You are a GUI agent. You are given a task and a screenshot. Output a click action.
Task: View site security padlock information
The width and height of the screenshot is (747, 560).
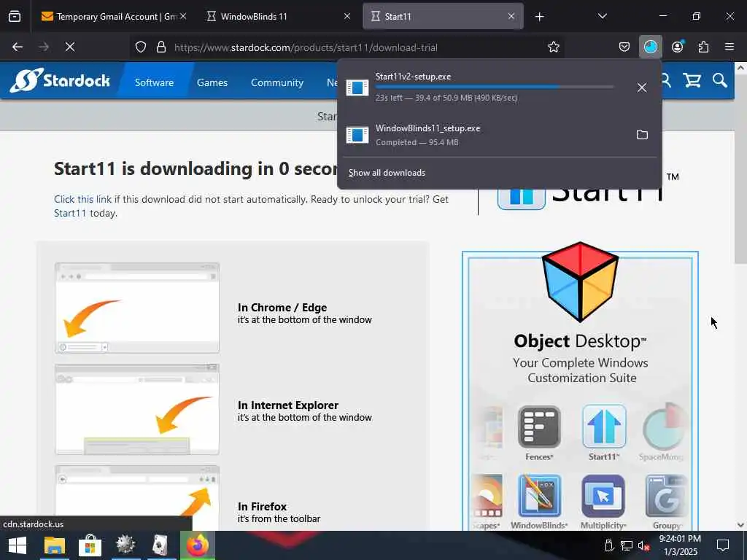(161, 47)
